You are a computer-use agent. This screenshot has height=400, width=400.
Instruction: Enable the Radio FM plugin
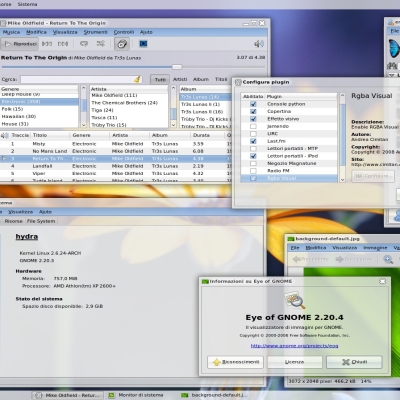coord(253,171)
